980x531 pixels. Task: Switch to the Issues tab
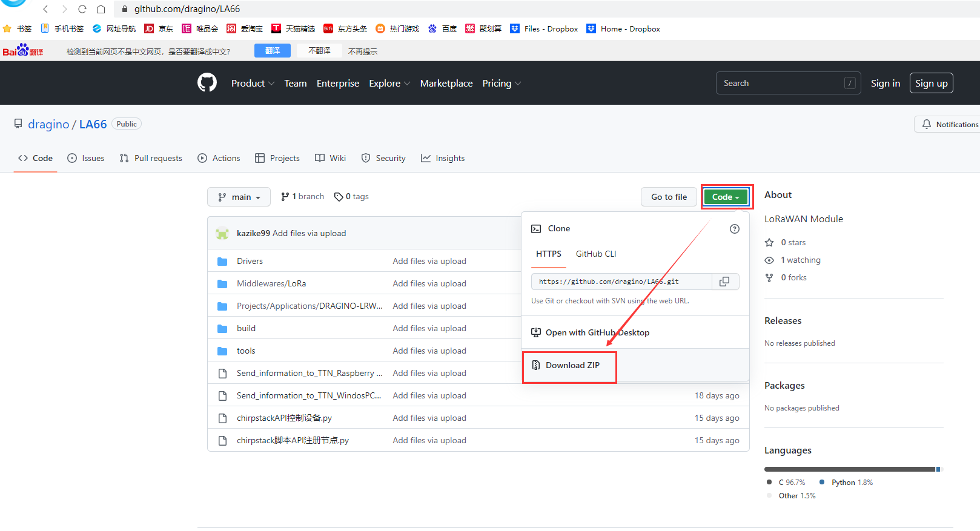click(x=86, y=158)
